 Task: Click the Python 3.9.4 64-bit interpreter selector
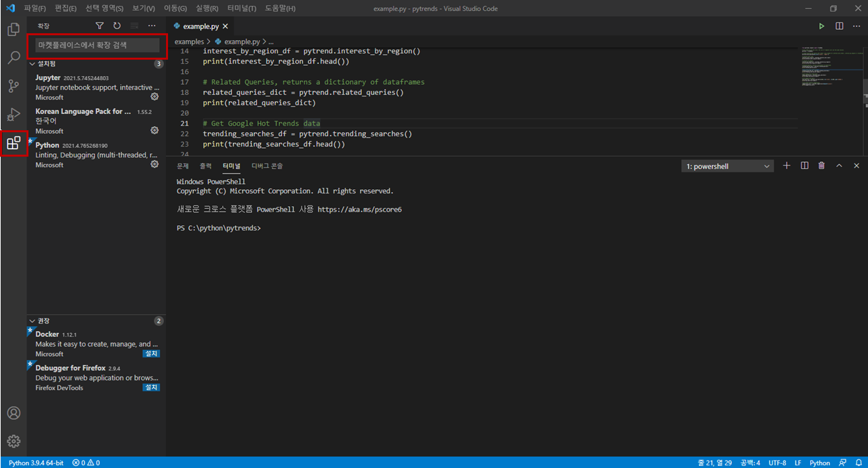(x=36, y=463)
